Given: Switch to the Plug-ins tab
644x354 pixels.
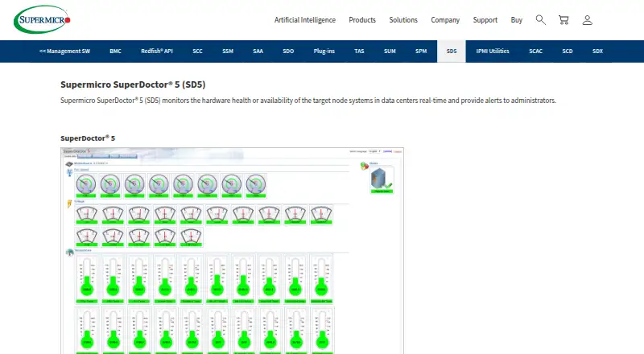Looking at the screenshot, I should tap(324, 51).
